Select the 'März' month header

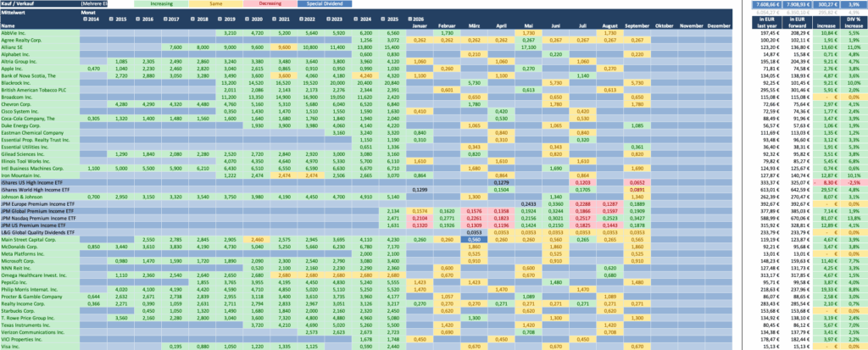point(474,25)
